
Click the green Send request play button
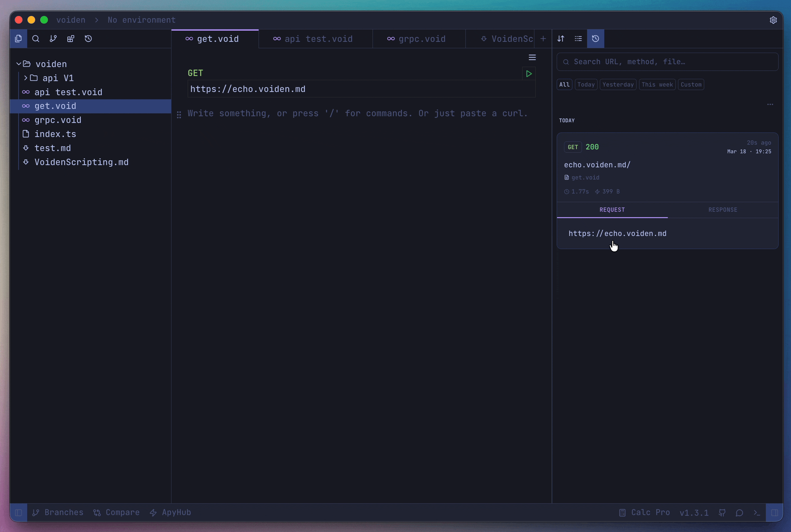point(529,74)
